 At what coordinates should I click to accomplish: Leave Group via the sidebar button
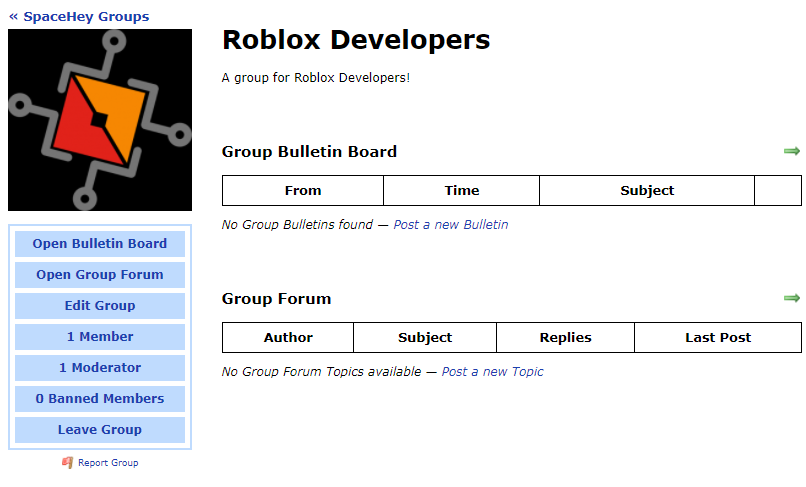100,429
